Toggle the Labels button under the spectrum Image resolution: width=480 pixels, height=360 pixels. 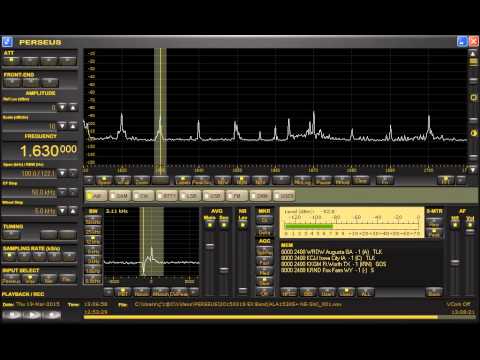pos(183,180)
